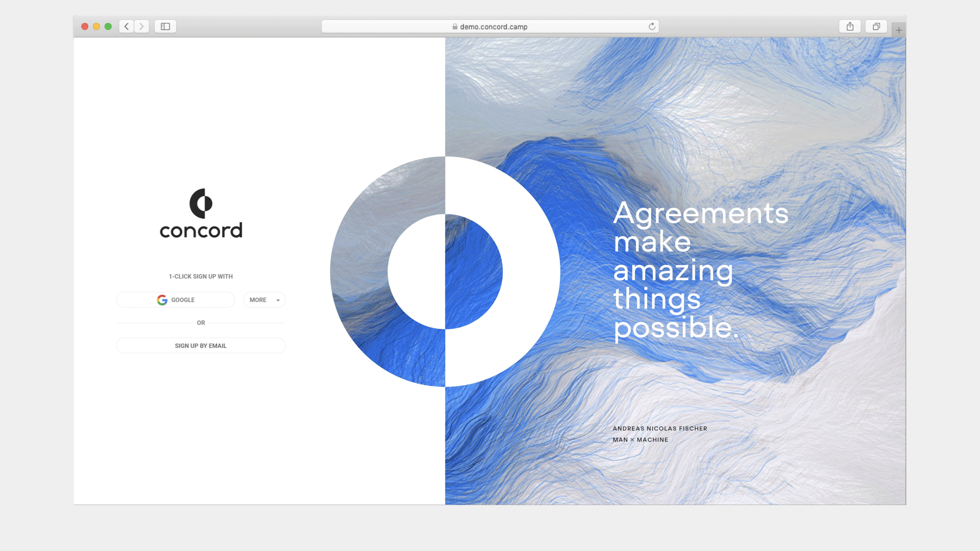The height and width of the screenshot is (551, 980).
Task: Open a new tab with plus icon
Action: 899,30
